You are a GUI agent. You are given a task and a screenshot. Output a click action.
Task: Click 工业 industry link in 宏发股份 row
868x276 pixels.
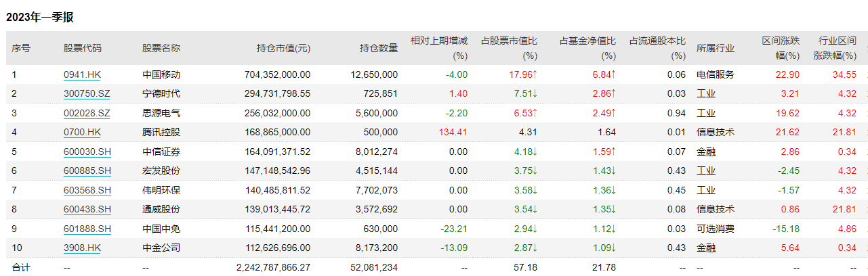(706, 171)
